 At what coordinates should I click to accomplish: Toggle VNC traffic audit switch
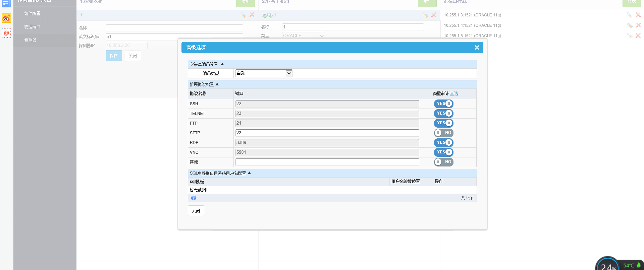[x=443, y=152]
